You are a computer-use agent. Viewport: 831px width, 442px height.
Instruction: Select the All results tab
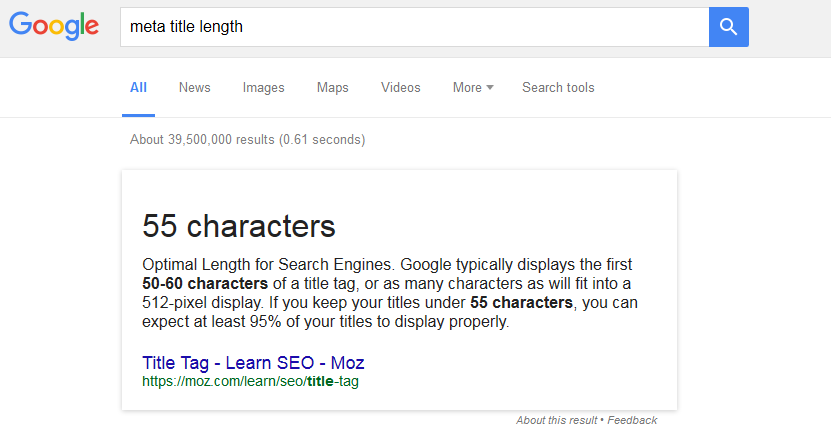[x=138, y=87]
